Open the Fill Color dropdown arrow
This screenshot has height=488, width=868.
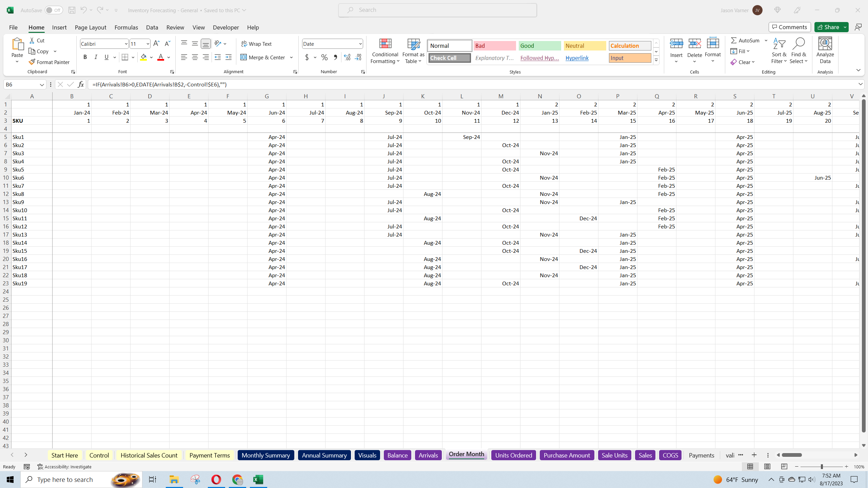[x=152, y=57]
